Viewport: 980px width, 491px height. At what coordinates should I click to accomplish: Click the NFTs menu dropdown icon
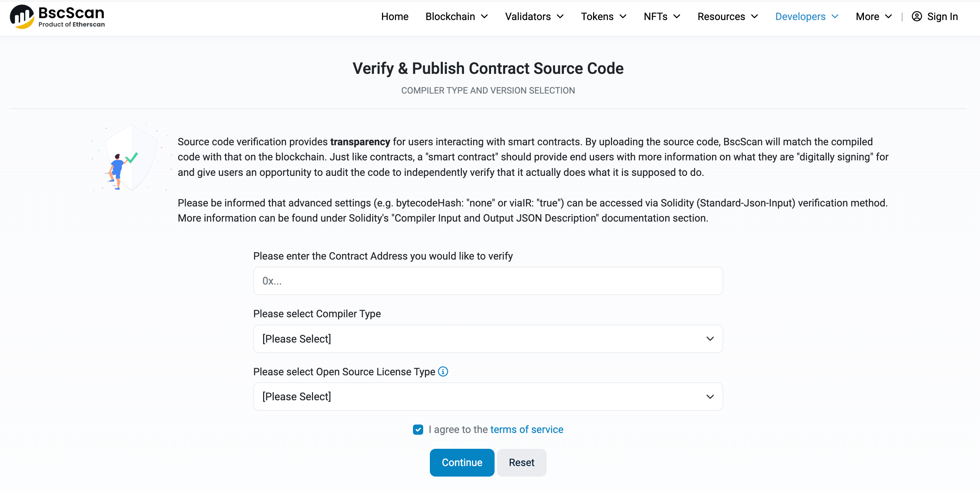676,17
